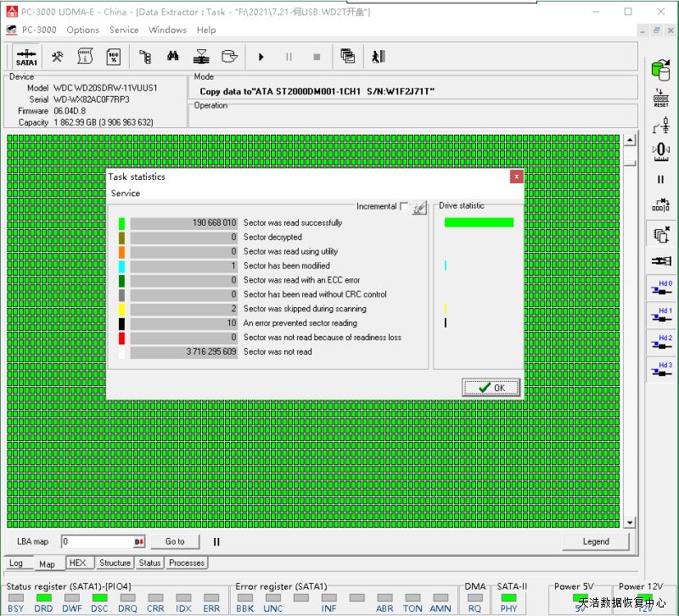Click the binoculars search icon
This screenshot has width=679, height=616.
pos(172,57)
